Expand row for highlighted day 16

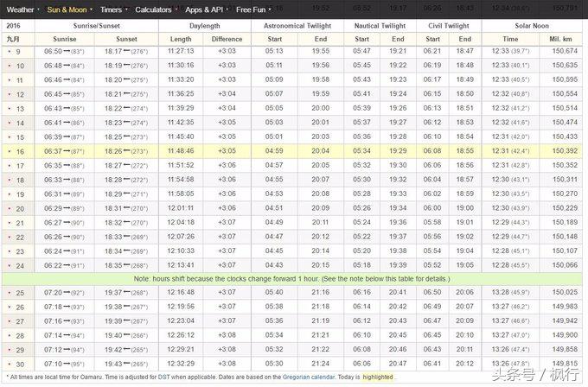(x=10, y=151)
